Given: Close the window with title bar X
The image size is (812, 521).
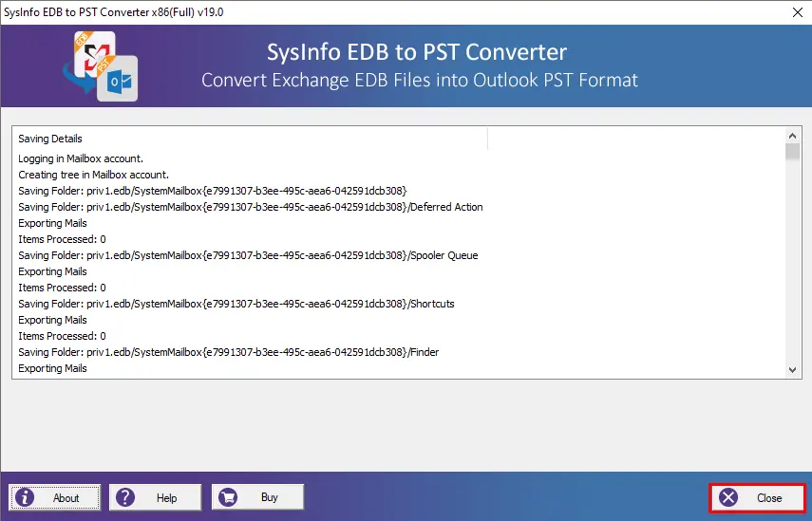Looking at the screenshot, I should [x=798, y=12].
